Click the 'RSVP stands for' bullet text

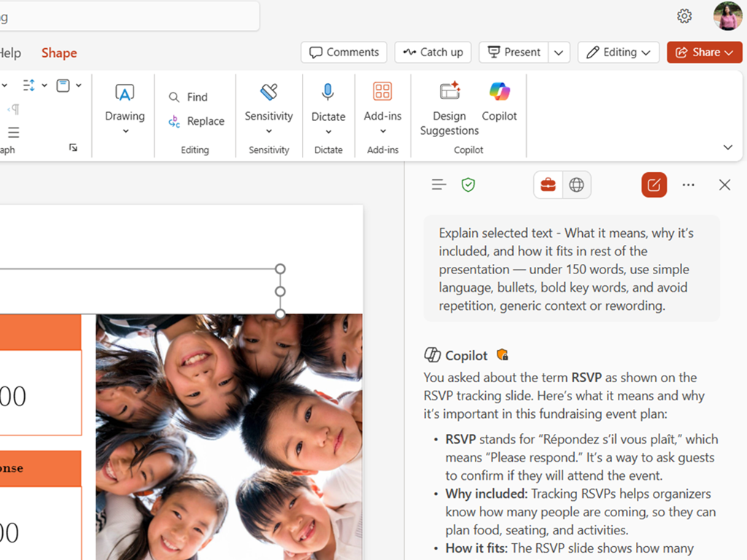581,457
